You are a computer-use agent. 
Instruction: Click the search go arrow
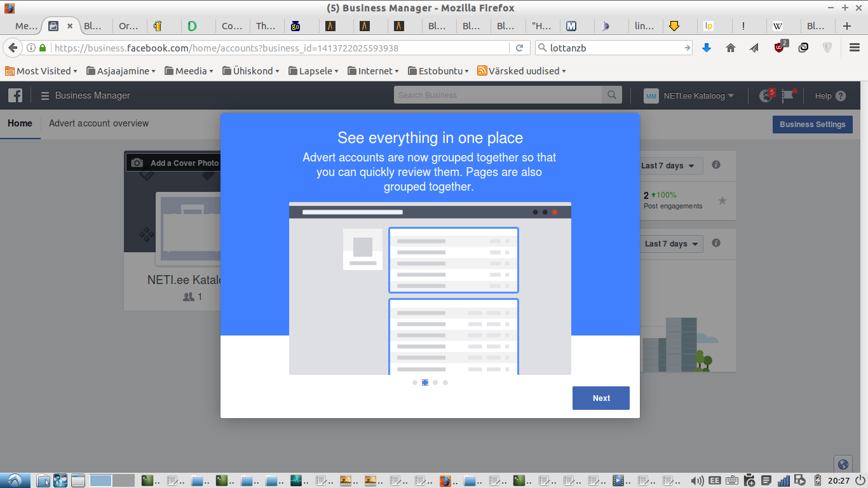(687, 48)
